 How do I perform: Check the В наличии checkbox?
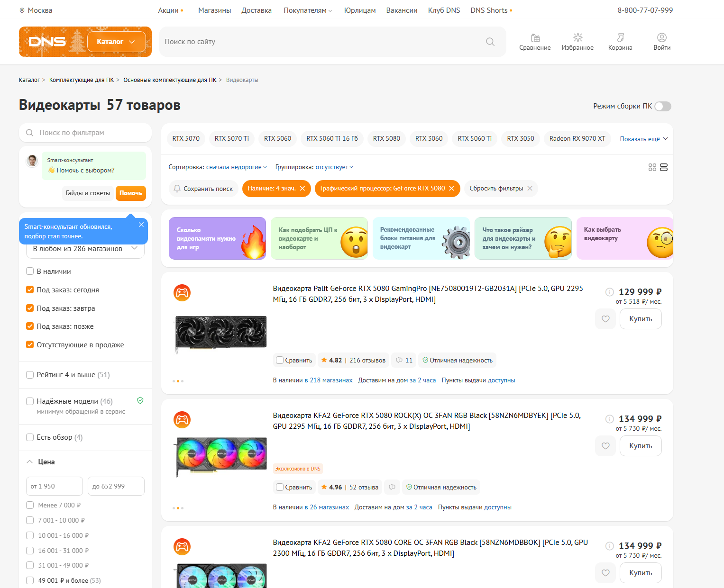click(30, 271)
